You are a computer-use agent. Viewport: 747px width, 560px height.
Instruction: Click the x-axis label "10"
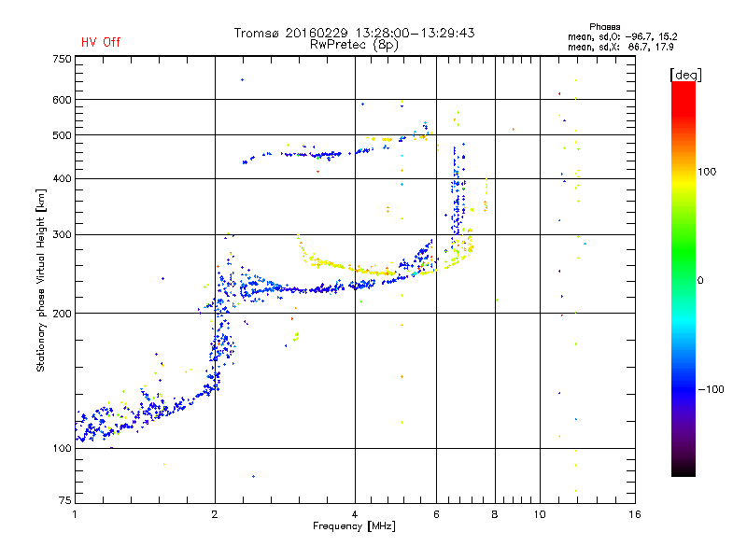[x=540, y=514]
